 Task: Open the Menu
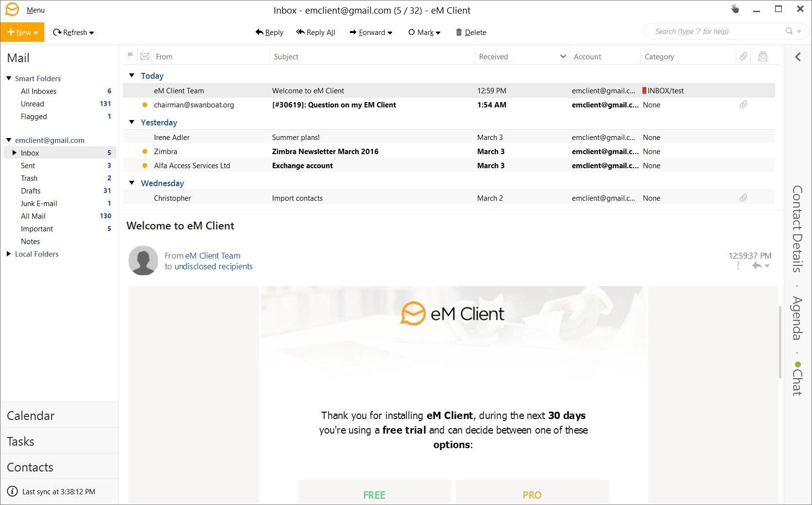pos(35,10)
